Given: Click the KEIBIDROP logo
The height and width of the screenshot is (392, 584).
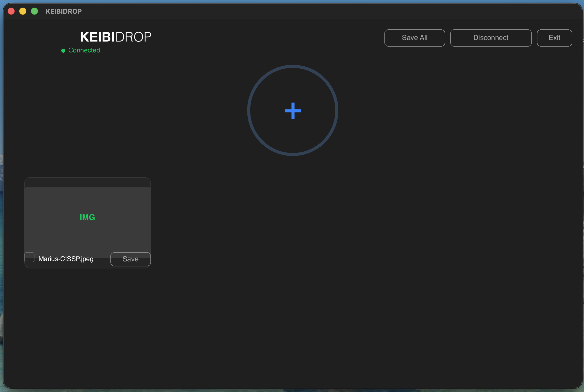Looking at the screenshot, I should coord(115,37).
